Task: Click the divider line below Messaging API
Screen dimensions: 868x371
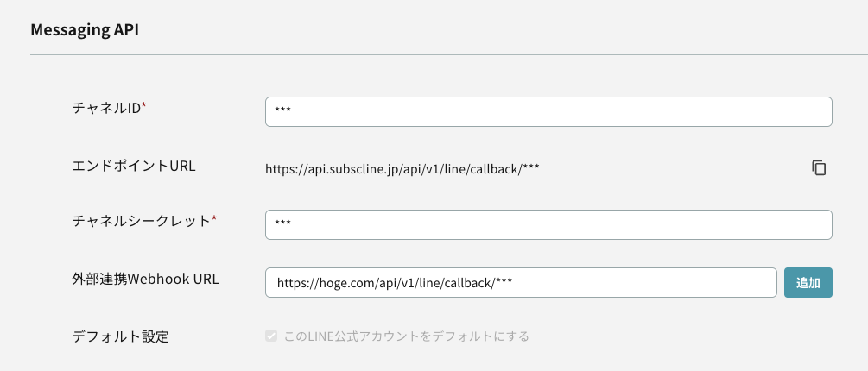Action: (x=449, y=54)
